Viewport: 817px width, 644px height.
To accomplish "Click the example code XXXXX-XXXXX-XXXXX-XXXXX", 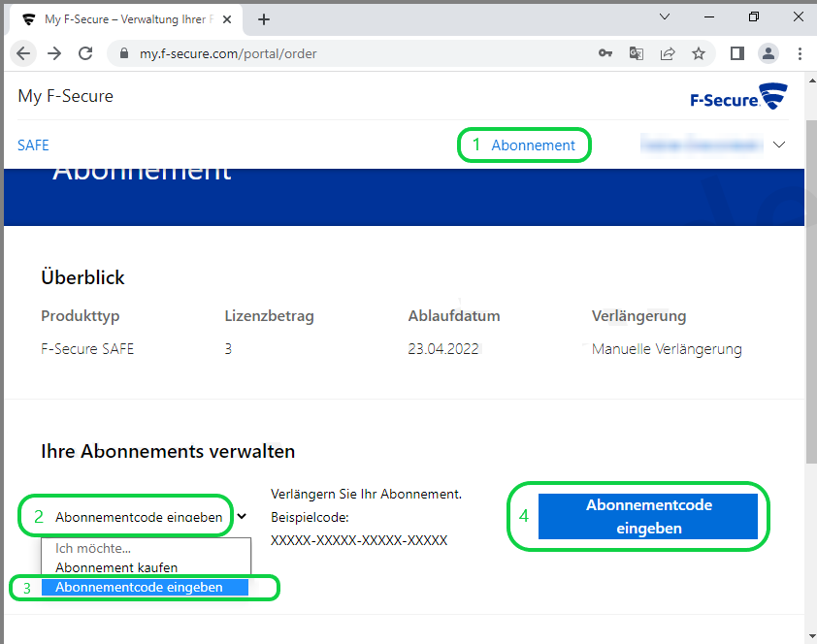I will click(x=359, y=540).
